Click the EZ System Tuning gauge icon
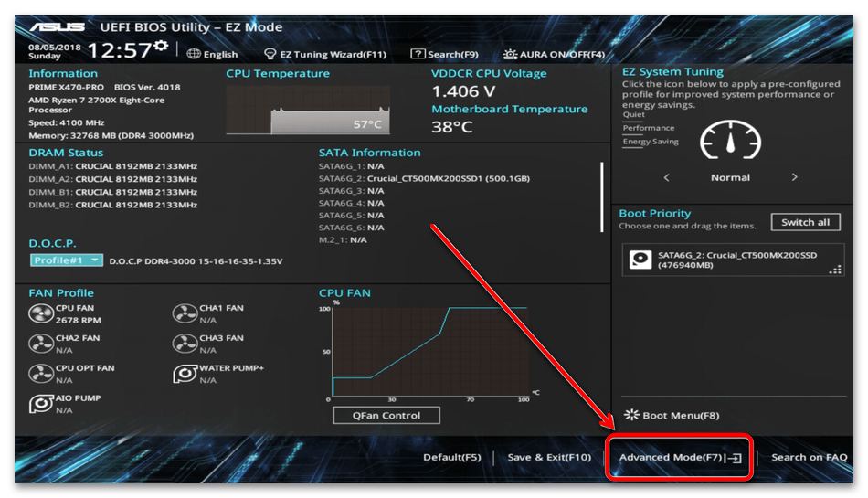Screen dimensions: 868x498 pos(730,140)
